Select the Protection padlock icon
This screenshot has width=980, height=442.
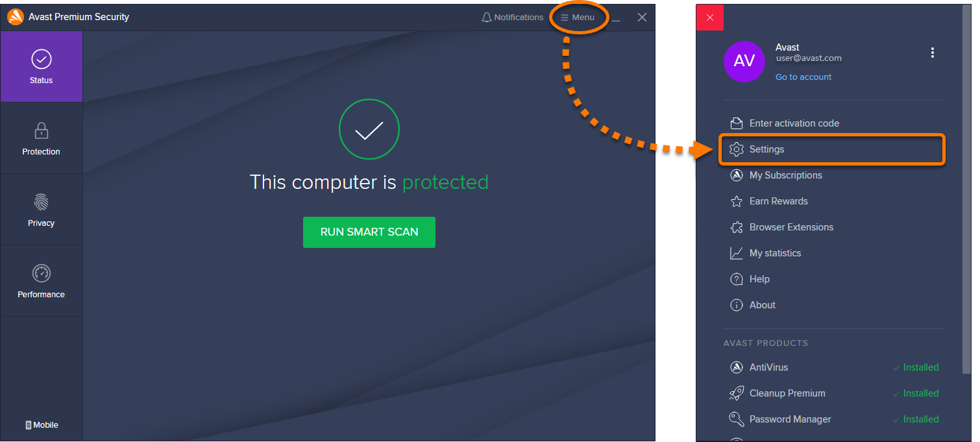42,130
